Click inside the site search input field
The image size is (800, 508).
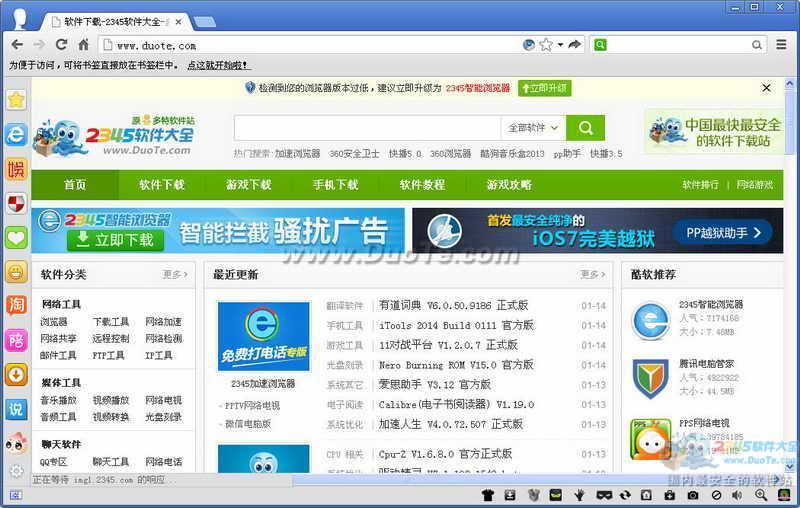pyautogui.click(x=367, y=128)
